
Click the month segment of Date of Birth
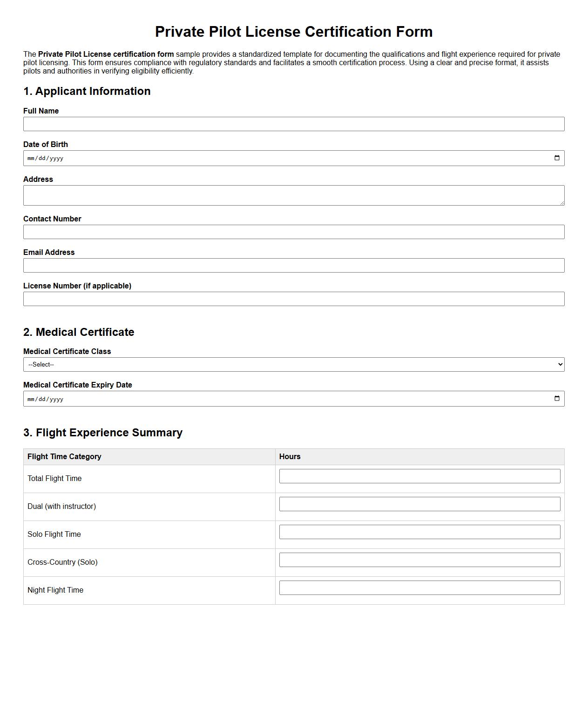point(31,158)
